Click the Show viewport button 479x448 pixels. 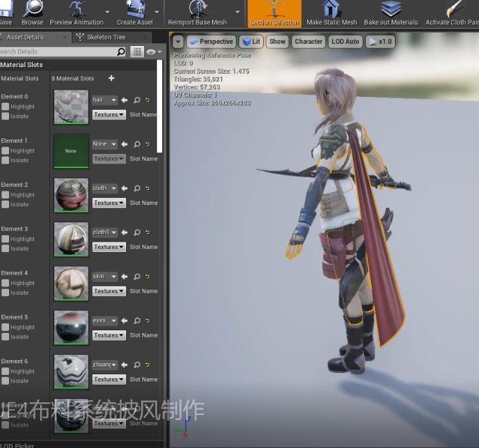click(x=277, y=41)
